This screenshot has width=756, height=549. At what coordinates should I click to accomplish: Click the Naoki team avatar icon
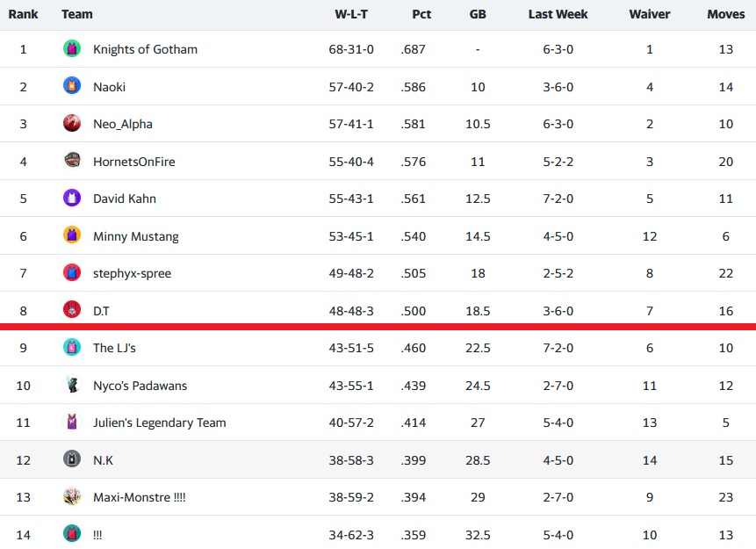pos(72,86)
